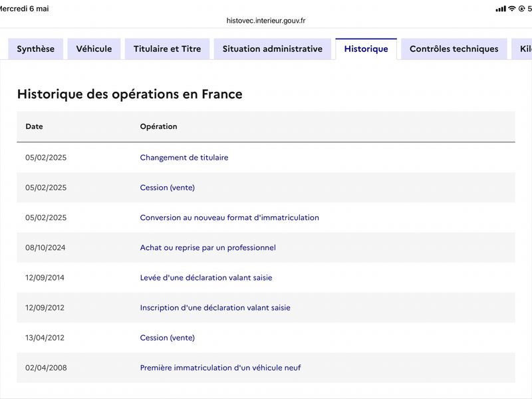The image size is (532, 399).
Task: Select the Historique tab
Action: click(x=366, y=49)
